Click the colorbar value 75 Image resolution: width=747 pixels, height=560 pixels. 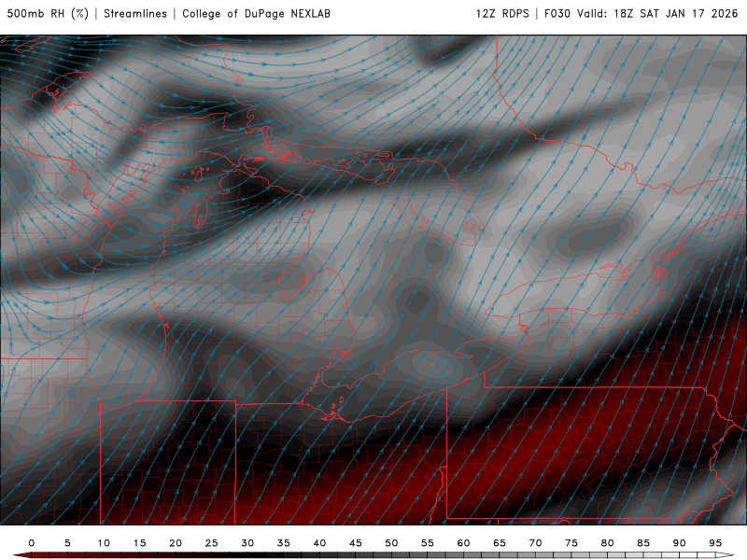click(x=571, y=543)
